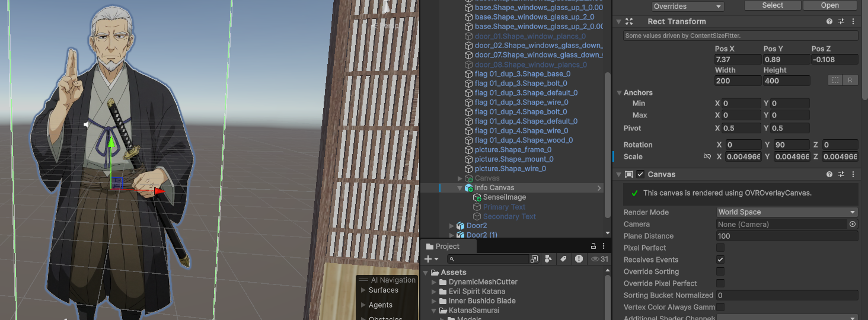The width and height of the screenshot is (868, 320).
Task: Click the hierarchy panel vertical scrollbar
Action: pyautogui.click(x=607, y=145)
